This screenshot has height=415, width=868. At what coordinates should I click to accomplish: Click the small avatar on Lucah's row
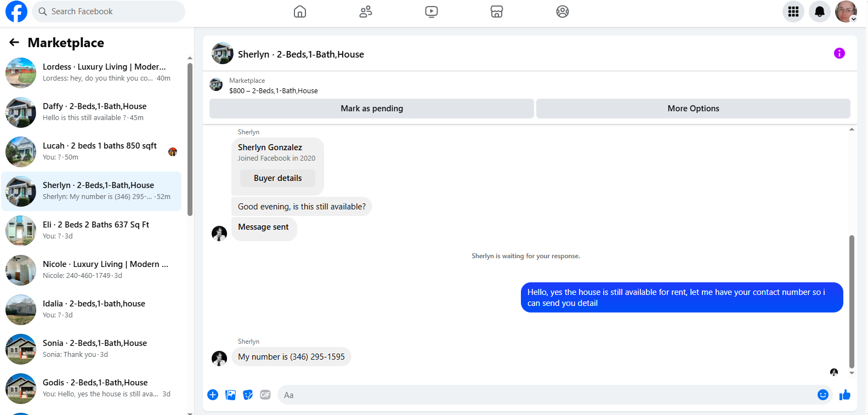point(173,152)
